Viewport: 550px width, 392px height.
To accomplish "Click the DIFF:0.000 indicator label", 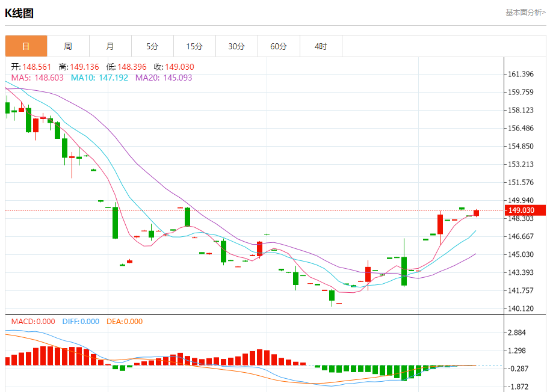I will tap(81, 322).
